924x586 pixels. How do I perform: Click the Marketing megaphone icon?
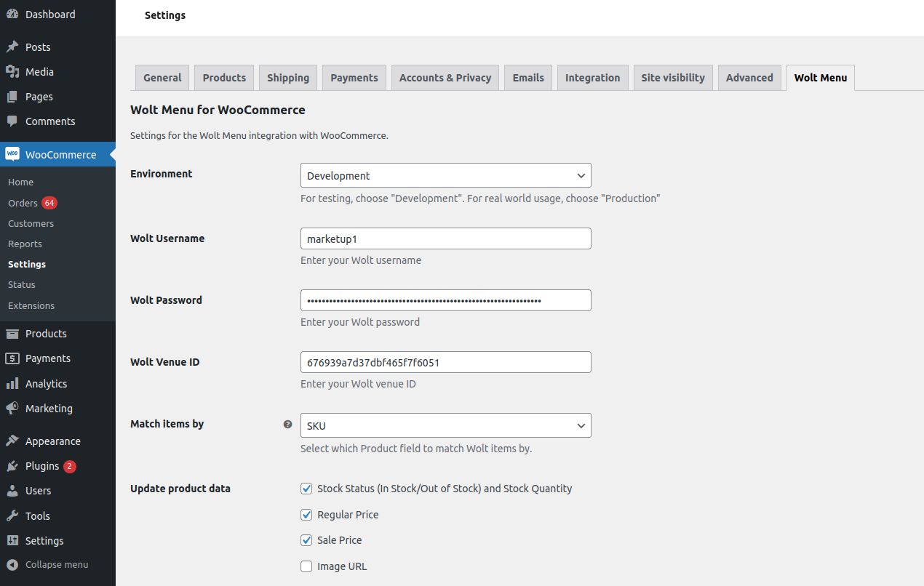click(12, 409)
